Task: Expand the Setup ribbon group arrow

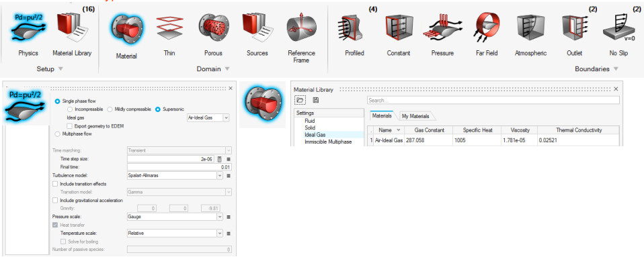Action: point(61,69)
